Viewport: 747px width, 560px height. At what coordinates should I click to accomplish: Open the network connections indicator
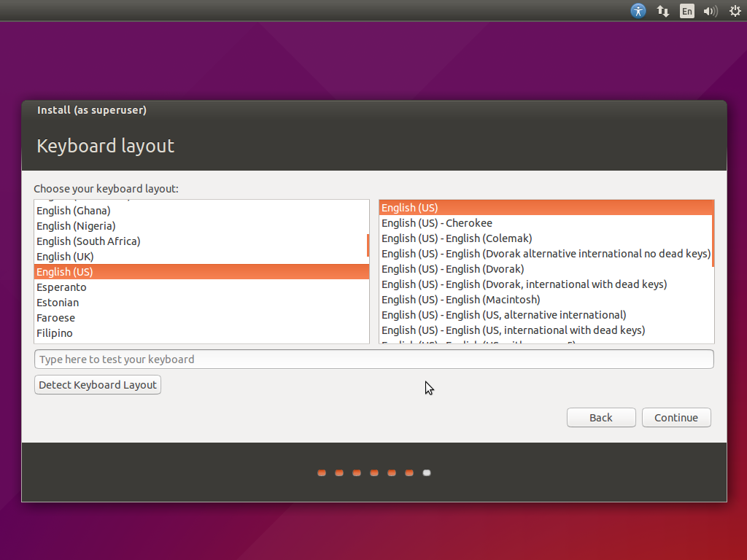[662, 10]
